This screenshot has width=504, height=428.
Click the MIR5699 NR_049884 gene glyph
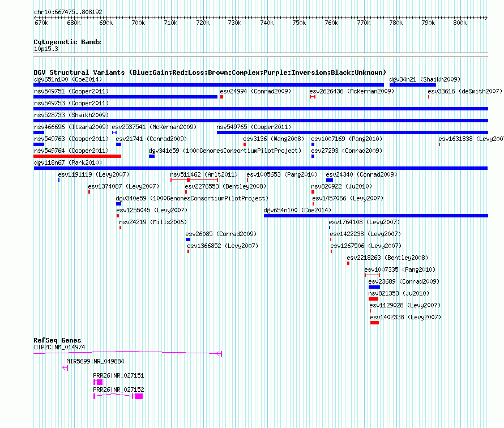click(65, 368)
